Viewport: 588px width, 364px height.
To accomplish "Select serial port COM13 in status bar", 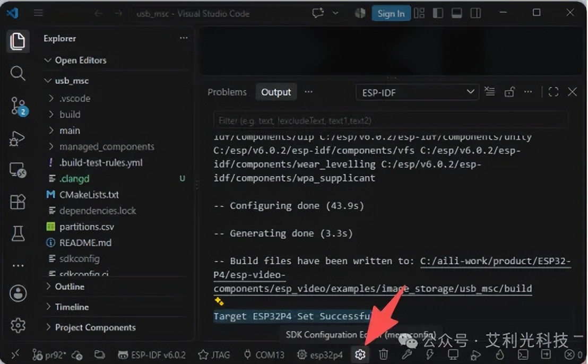I will 264,354.
